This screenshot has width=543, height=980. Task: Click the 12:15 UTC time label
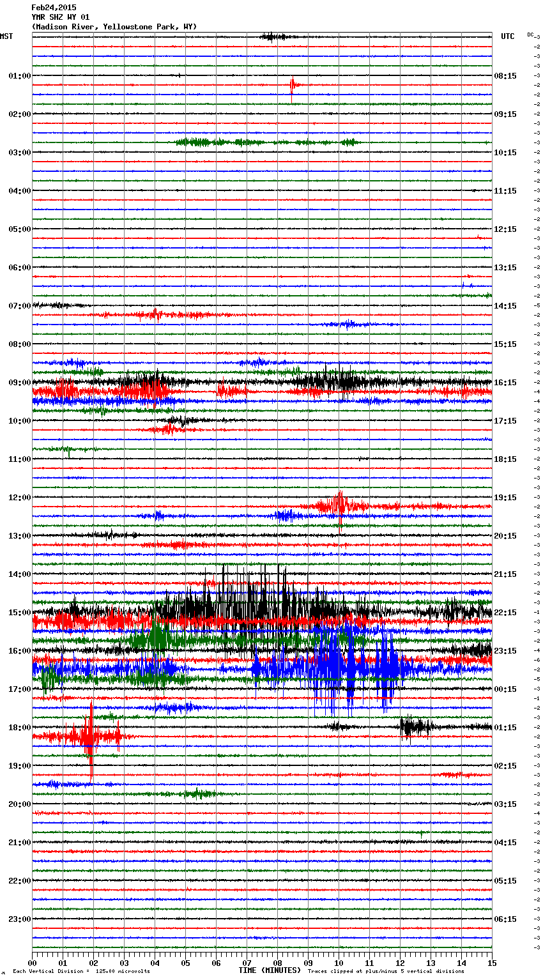click(x=505, y=229)
